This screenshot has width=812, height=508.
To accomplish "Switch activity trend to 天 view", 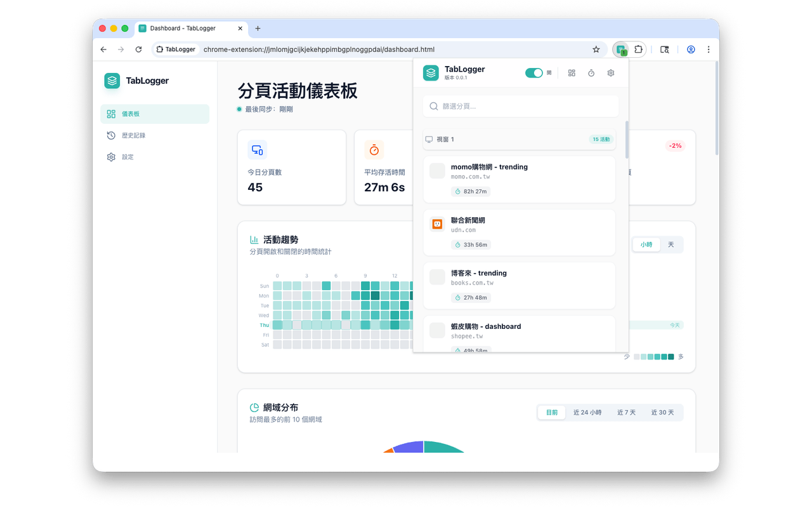I will coord(671,244).
